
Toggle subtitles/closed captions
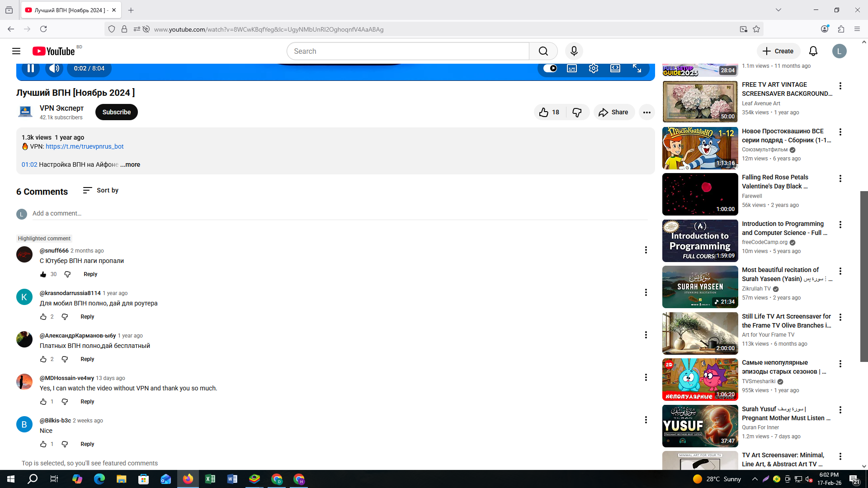click(572, 68)
